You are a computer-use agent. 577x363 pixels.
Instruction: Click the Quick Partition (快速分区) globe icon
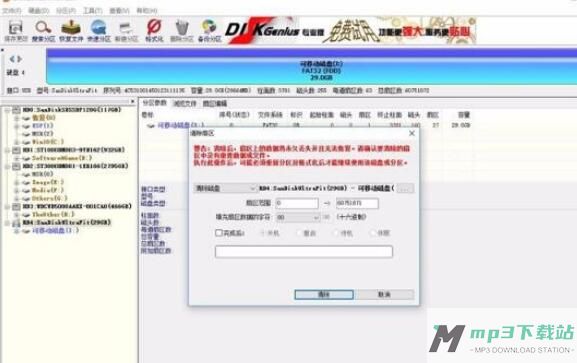99,28
